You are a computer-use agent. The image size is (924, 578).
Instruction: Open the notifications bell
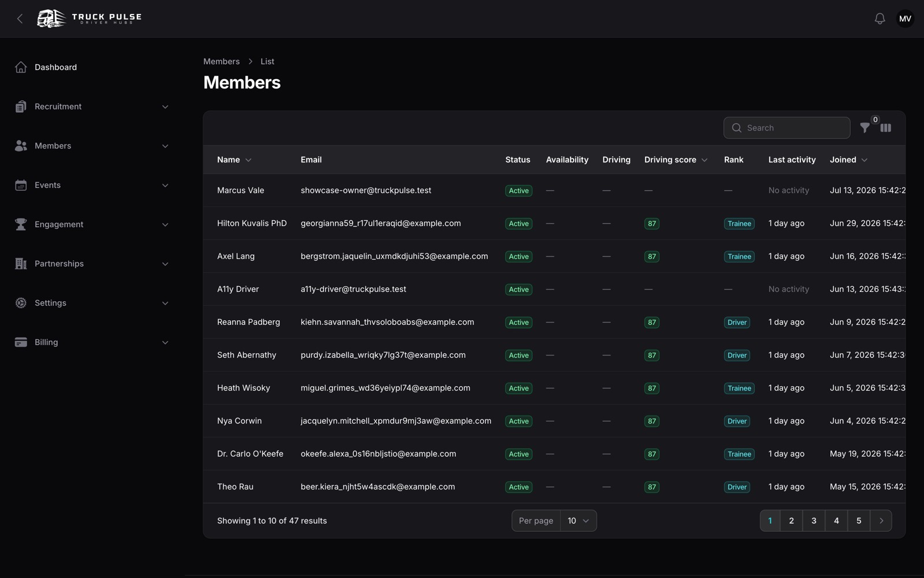coord(880,18)
